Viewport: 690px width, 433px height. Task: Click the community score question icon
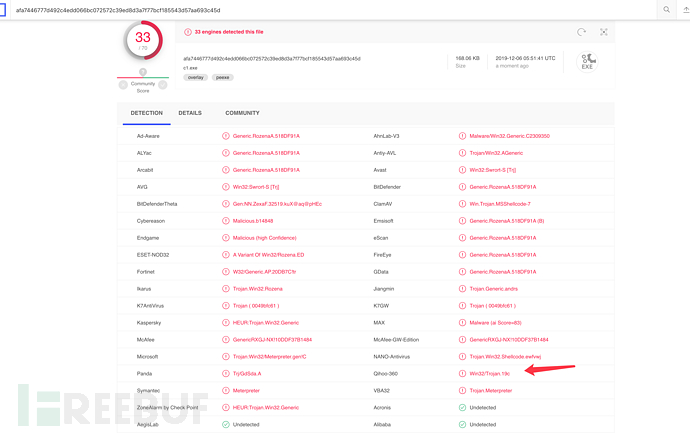[x=143, y=72]
